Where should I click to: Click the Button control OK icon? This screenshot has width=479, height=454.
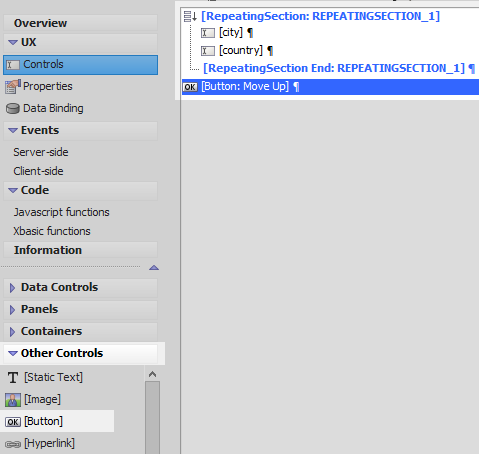pos(13,422)
